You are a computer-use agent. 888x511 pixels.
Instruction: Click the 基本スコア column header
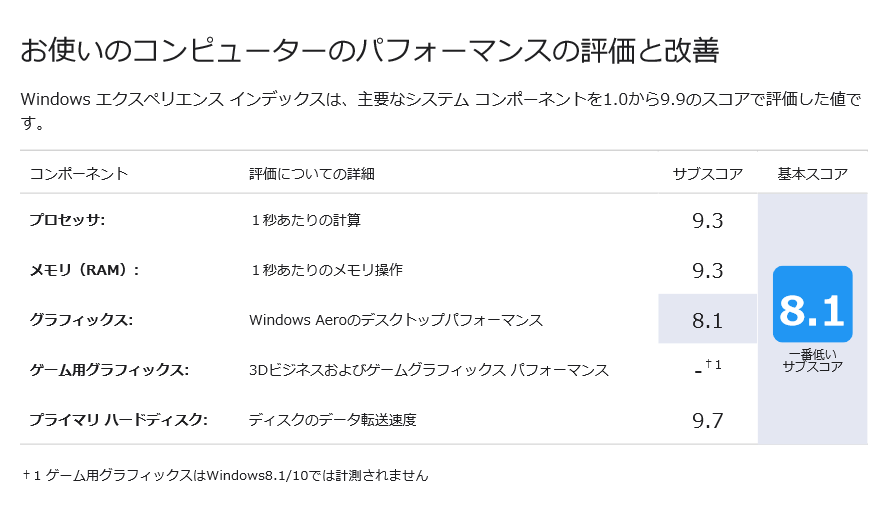[x=812, y=174]
